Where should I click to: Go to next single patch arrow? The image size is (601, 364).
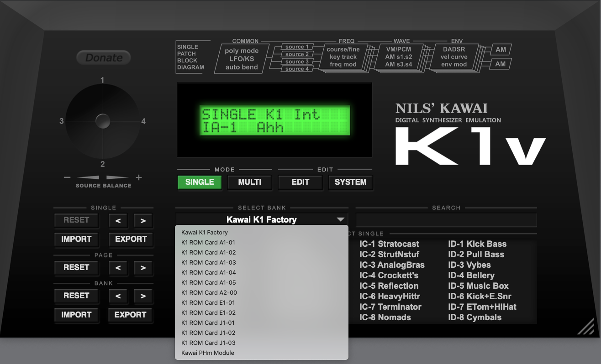click(143, 221)
